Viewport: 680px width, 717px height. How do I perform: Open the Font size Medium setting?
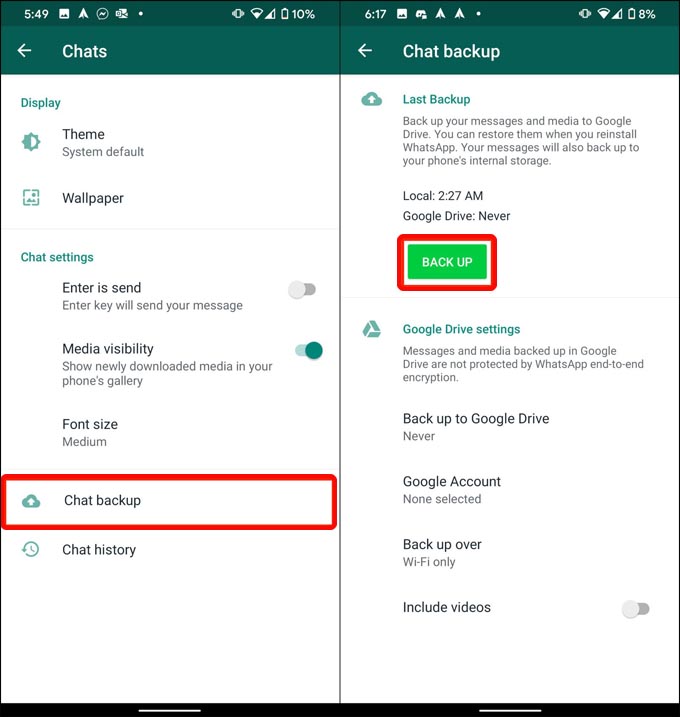click(170, 433)
